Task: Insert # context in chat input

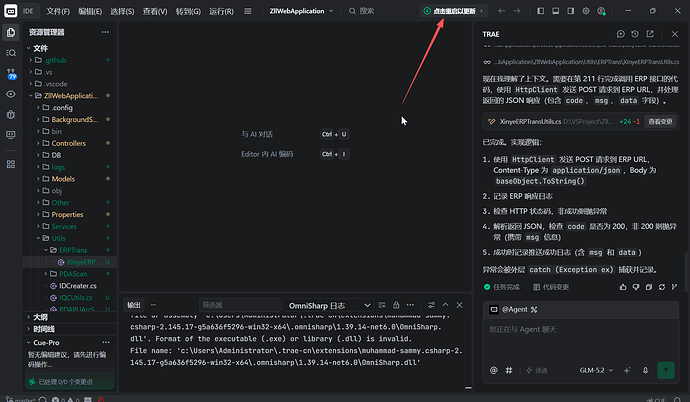Action: (x=509, y=370)
